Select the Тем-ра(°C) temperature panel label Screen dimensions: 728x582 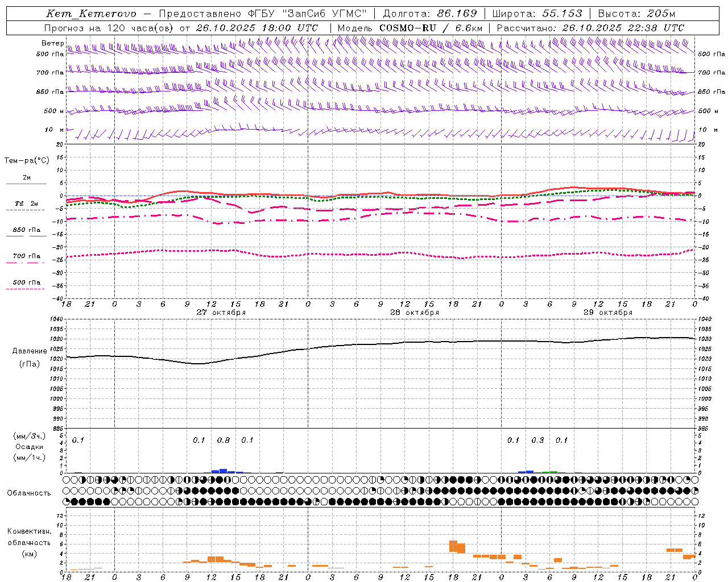click(27, 161)
